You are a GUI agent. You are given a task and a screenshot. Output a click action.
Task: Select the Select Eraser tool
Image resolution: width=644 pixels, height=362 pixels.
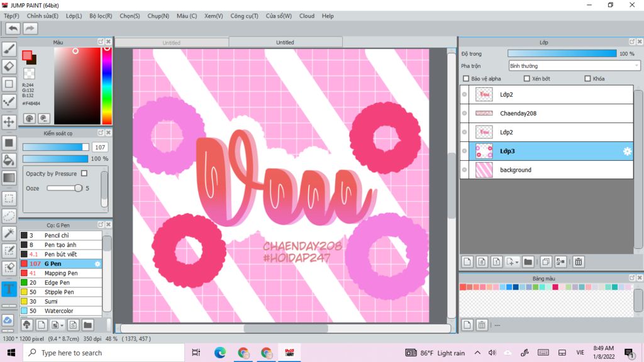[9, 268]
